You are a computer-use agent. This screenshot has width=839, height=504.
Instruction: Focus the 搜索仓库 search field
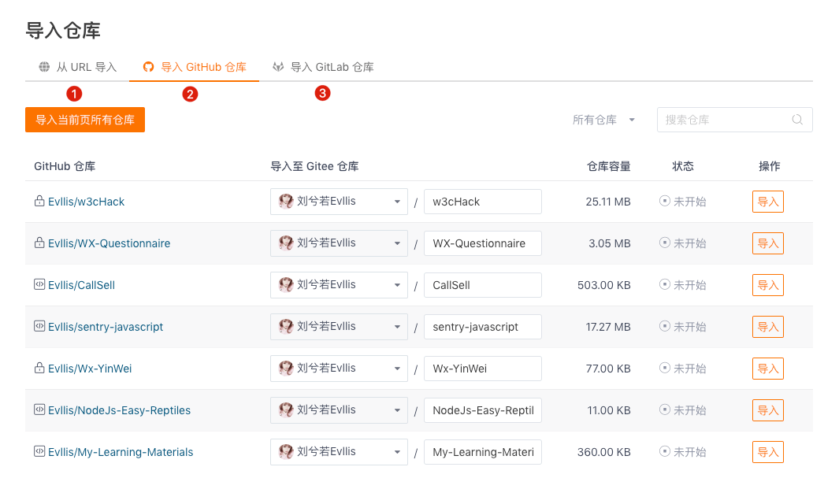[x=735, y=120]
